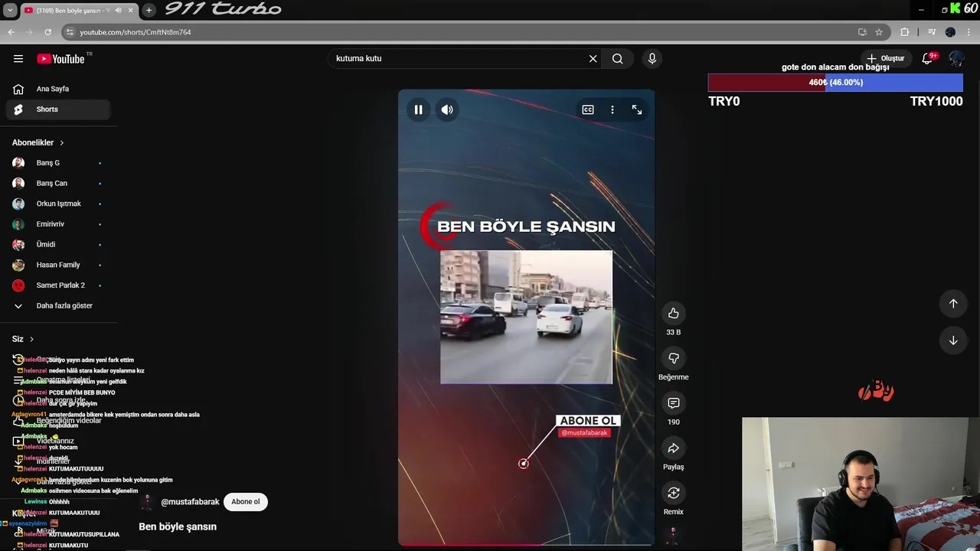The width and height of the screenshot is (980, 551).
Task: Start voice search with microphone
Action: (x=652, y=59)
